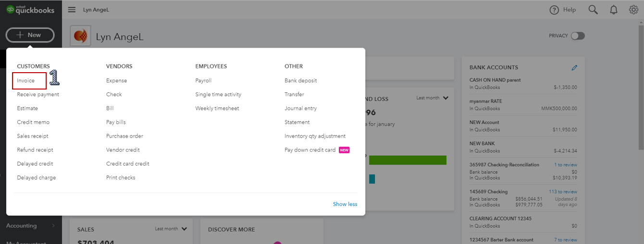Select Purchase order
Viewport: 644px width, 244px height.
[124, 136]
